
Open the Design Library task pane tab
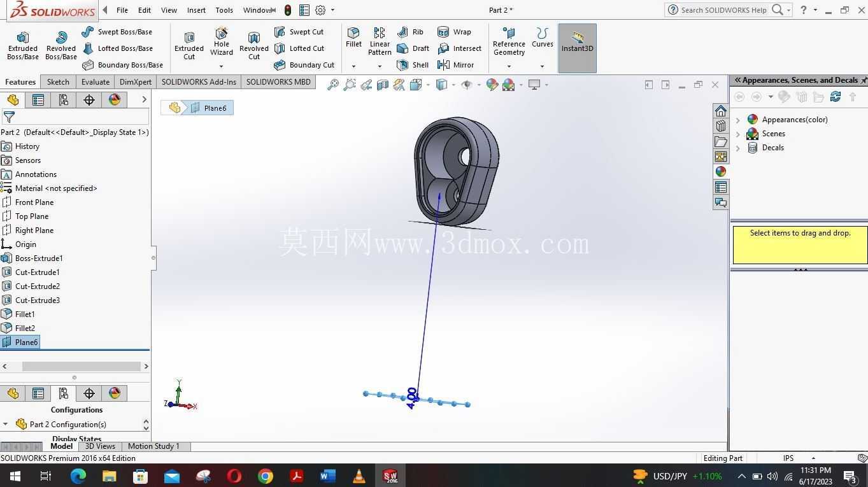pyautogui.click(x=720, y=126)
